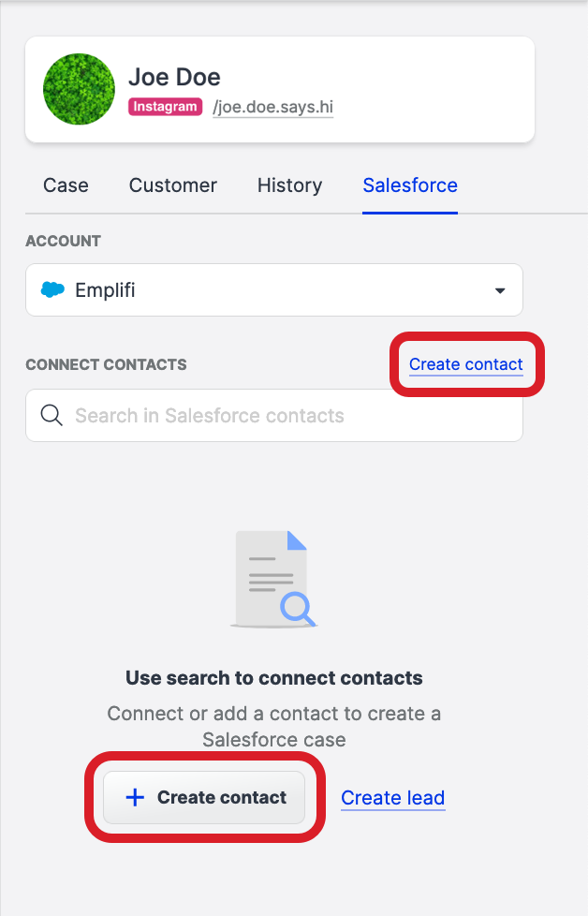
Task: Open the History tab
Action: [x=289, y=185]
